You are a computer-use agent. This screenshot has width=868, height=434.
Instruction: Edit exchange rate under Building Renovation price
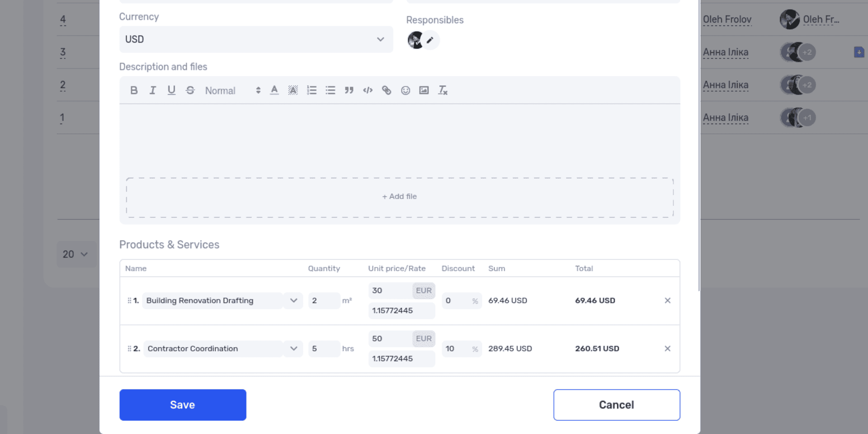click(401, 311)
